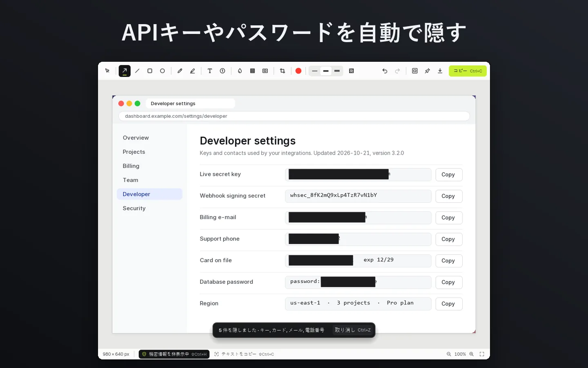The width and height of the screenshot is (588, 368).
Task: Select the Developer settings browser tab
Action: pyautogui.click(x=190, y=103)
